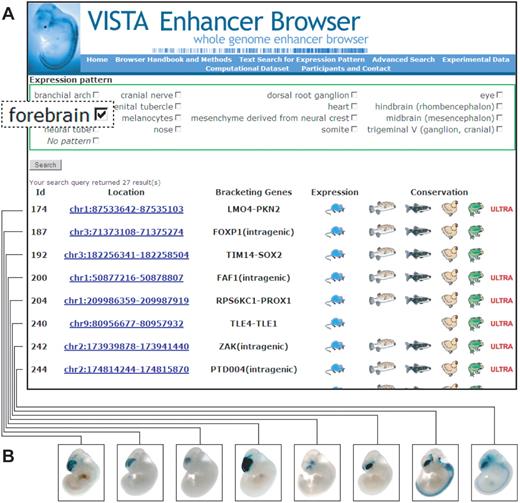Open location link chr1:87533642-87535103
The height and width of the screenshot is (503, 520).
click(126, 209)
